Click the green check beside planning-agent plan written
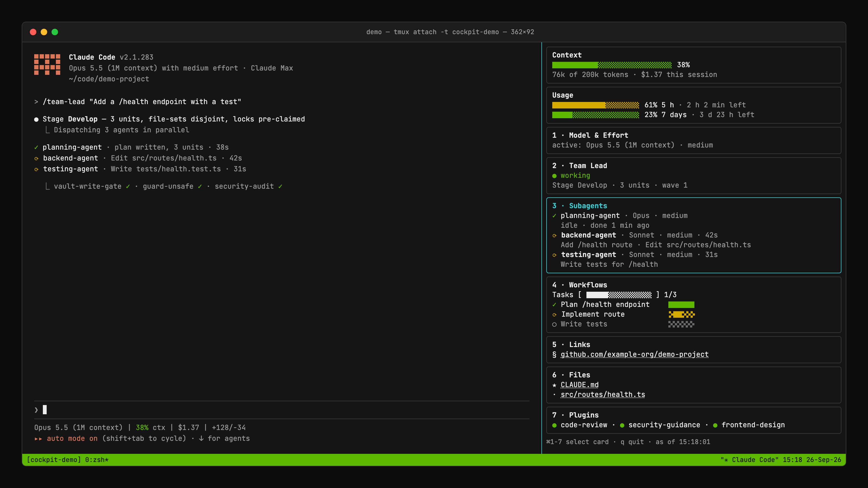The height and width of the screenshot is (488, 868). coord(36,147)
